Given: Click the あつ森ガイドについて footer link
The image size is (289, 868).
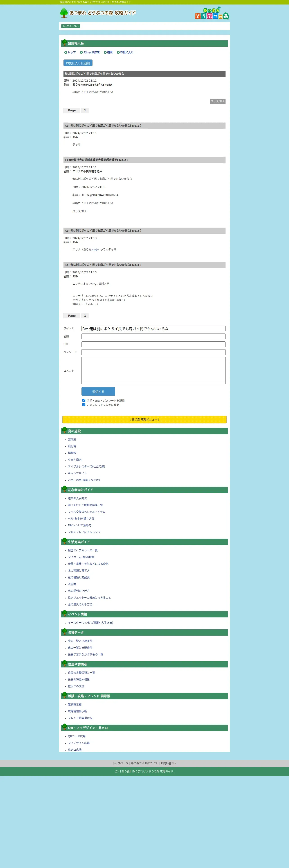Looking at the screenshot, I should 144,763.
